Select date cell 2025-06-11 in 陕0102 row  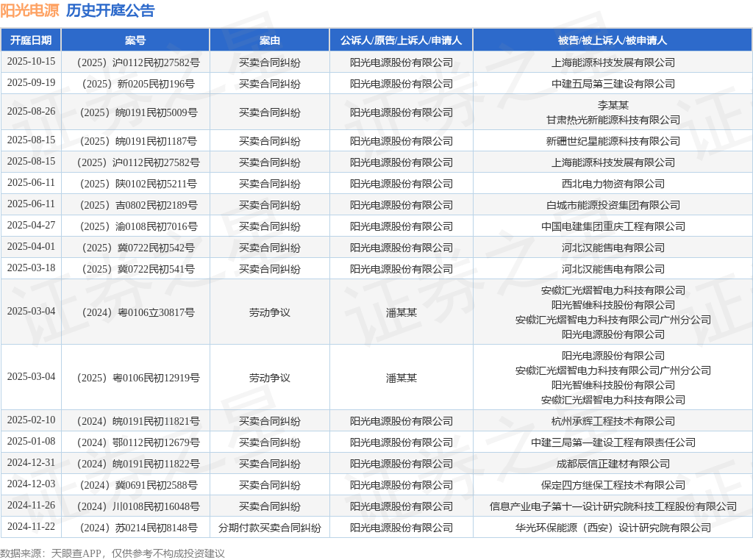click(31, 183)
